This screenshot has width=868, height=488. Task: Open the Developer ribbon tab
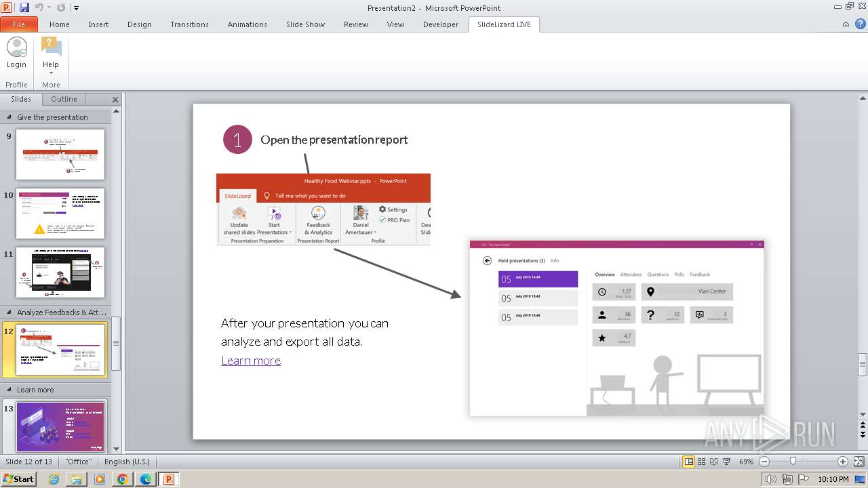(x=441, y=24)
